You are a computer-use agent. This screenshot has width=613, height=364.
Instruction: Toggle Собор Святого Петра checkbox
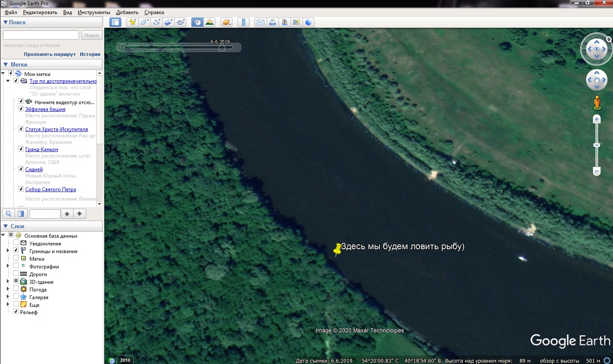point(21,189)
